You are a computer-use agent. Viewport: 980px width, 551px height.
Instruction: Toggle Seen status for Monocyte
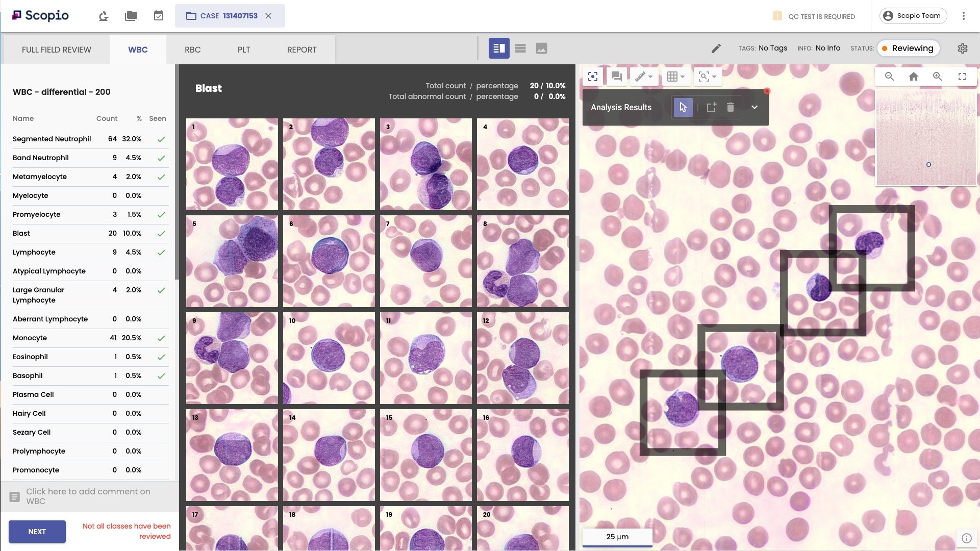tap(161, 338)
